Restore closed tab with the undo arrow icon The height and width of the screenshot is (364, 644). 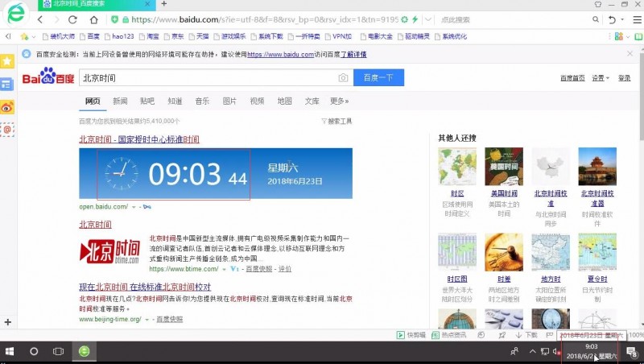(x=612, y=19)
